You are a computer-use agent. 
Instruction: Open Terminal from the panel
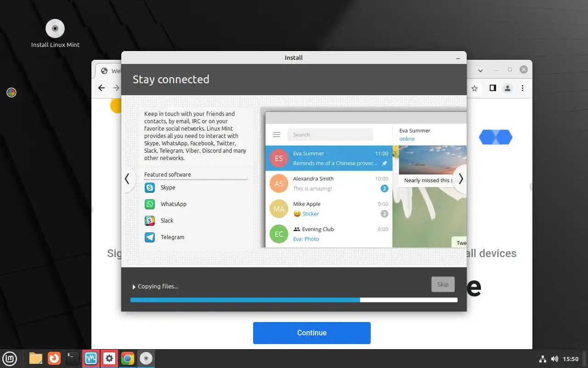[x=73, y=358]
